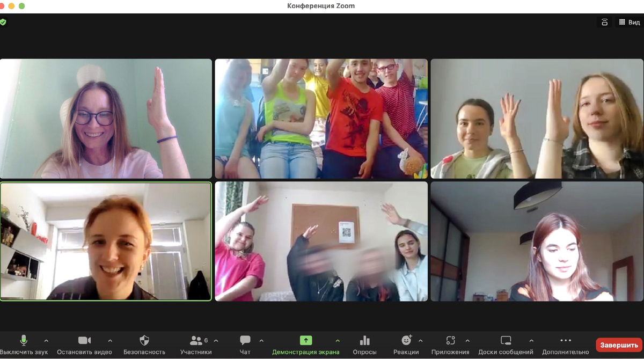The height and width of the screenshot is (359, 644).
Task: Expand the arrow next to Приложения
Action: click(467, 341)
